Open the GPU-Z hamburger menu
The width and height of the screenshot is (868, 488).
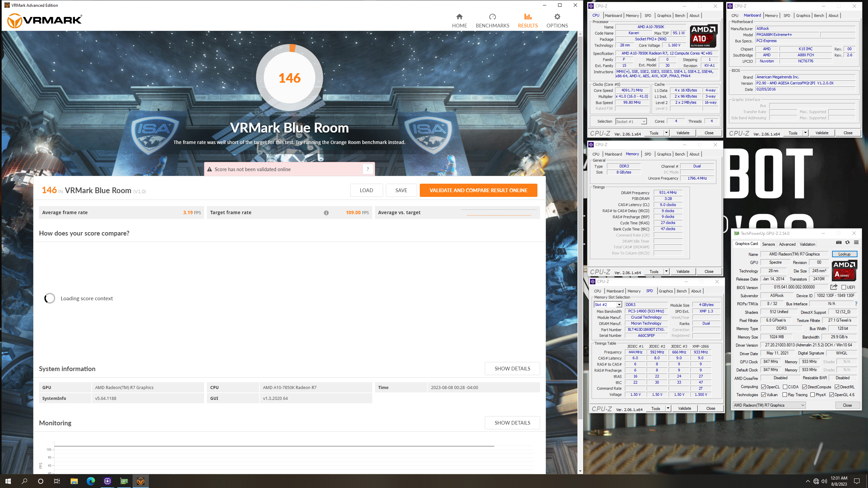click(x=856, y=242)
